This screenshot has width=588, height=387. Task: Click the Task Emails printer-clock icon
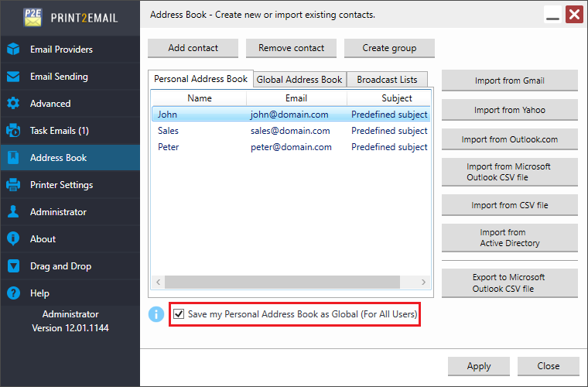point(13,131)
